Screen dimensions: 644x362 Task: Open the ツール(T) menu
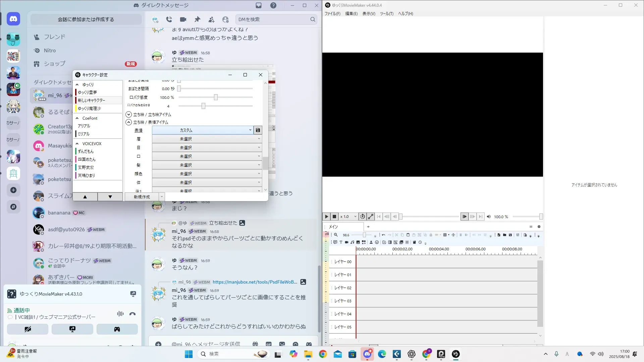coord(386,14)
